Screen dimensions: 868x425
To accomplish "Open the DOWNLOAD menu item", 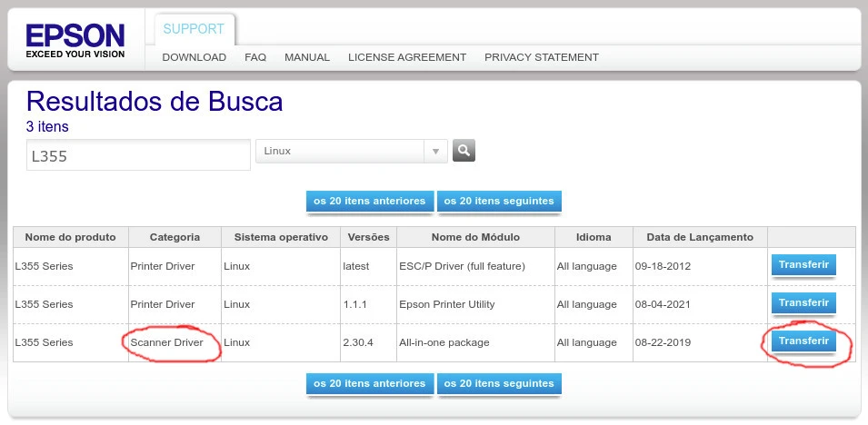I will pyautogui.click(x=195, y=57).
